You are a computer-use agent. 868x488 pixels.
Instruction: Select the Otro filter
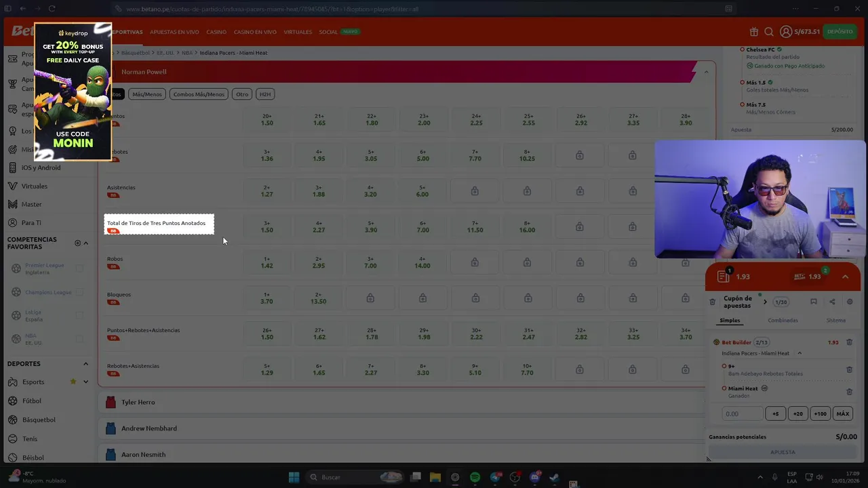(x=242, y=94)
